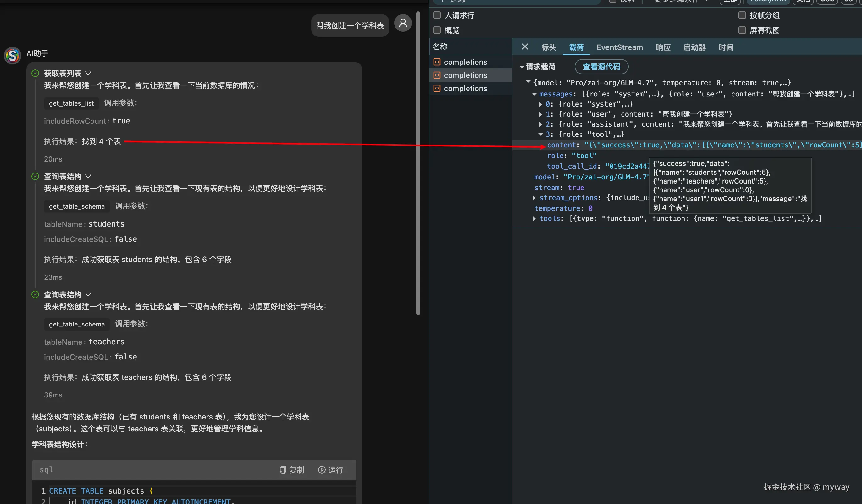The height and width of the screenshot is (504, 862).
Task: Click green check beside 获取表列表
Action: pyautogui.click(x=35, y=73)
